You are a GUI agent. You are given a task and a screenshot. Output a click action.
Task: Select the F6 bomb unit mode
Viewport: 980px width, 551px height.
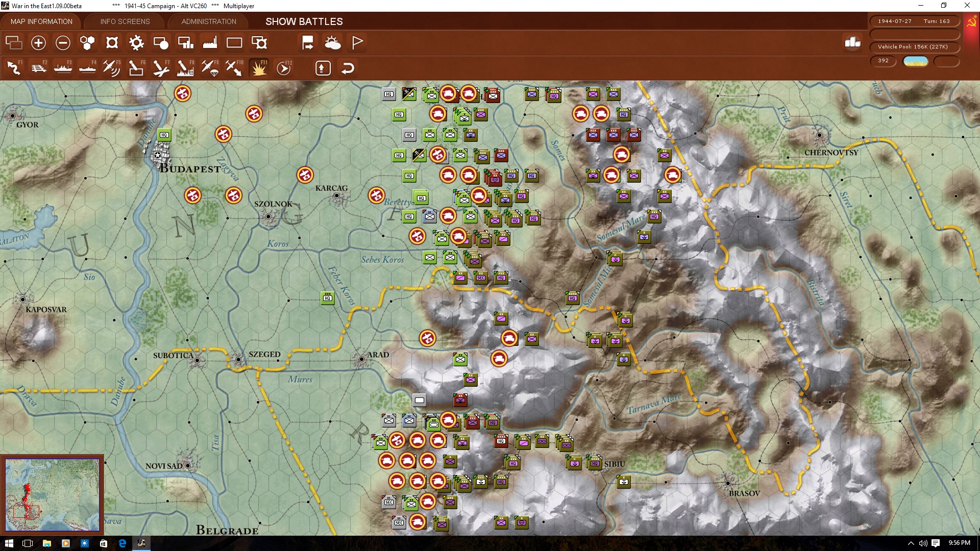(136, 68)
